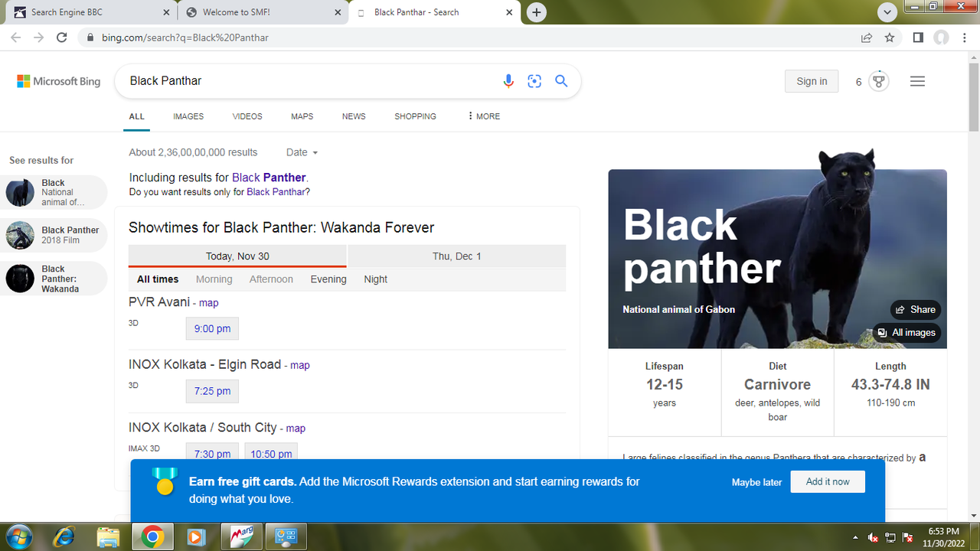Click the 7:30 pm South City showtime
This screenshot has width=980, height=551.
pos(212,453)
